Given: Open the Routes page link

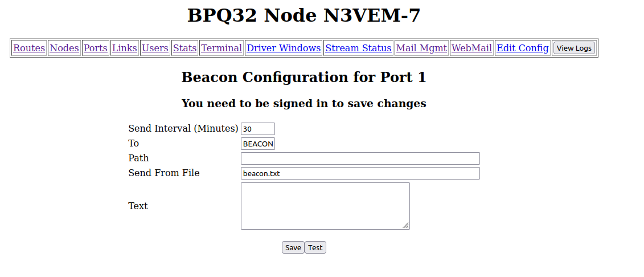Looking at the screenshot, I should point(29,48).
